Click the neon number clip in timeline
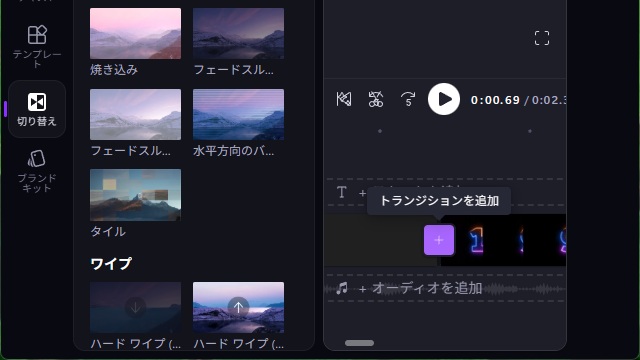The width and height of the screenshot is (640, 360). pos(503,240)
